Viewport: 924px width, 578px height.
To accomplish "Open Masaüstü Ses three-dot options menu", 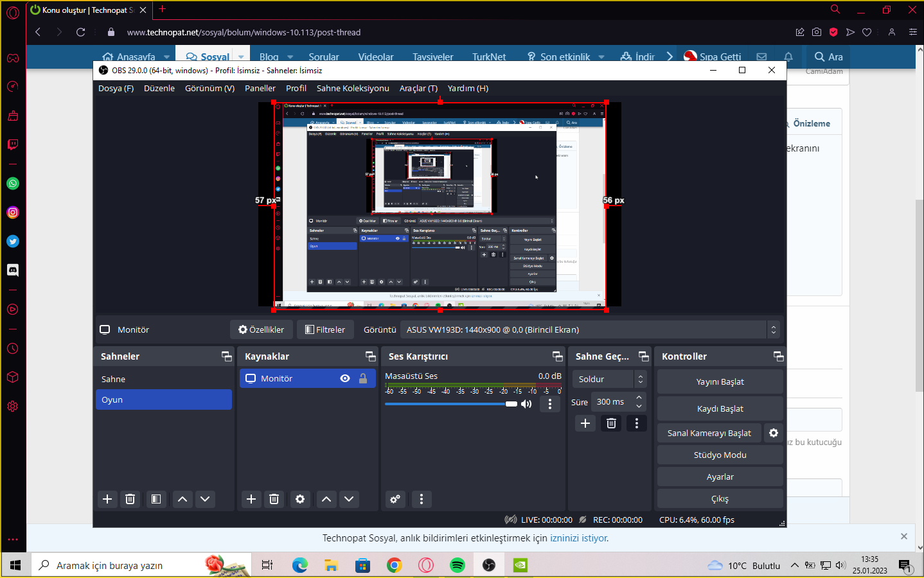I will tap(549, 404).
